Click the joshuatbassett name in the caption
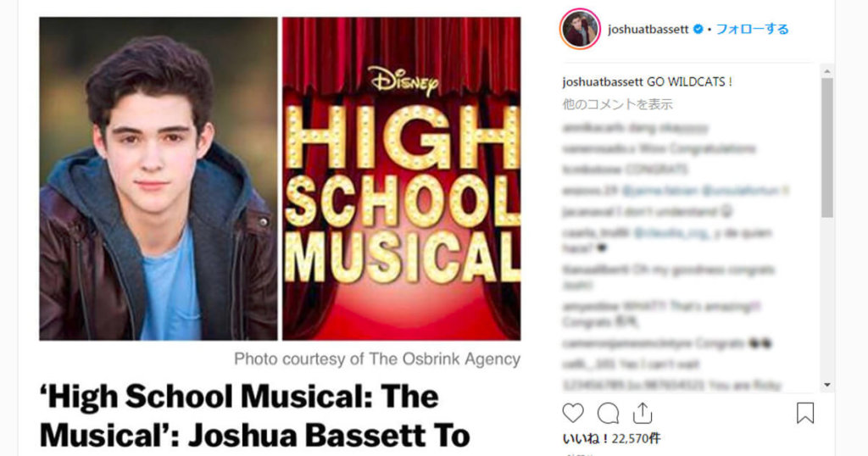This screenshot has width=868, height=456. (x=603, y=82)
